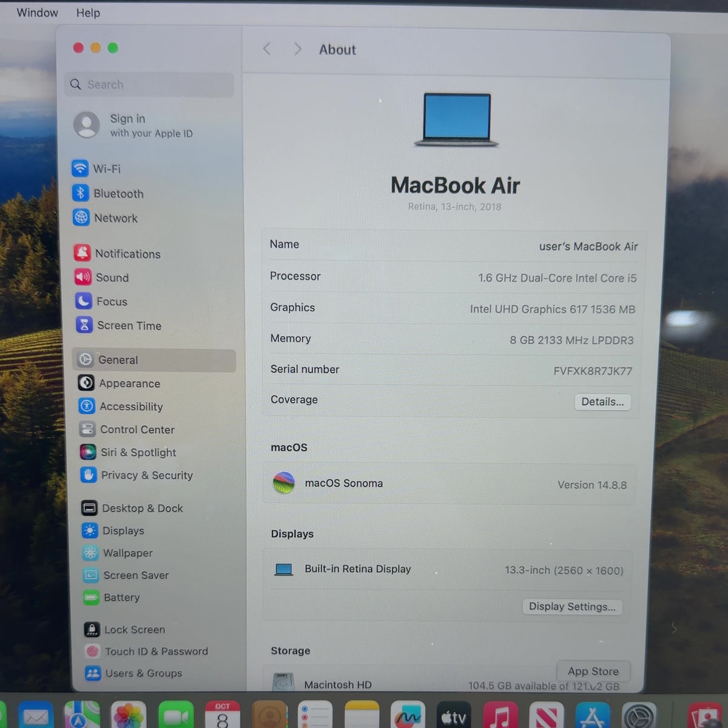Go back using the back arrow
This screenshot has height=728, width=728.
coord(266,49)
